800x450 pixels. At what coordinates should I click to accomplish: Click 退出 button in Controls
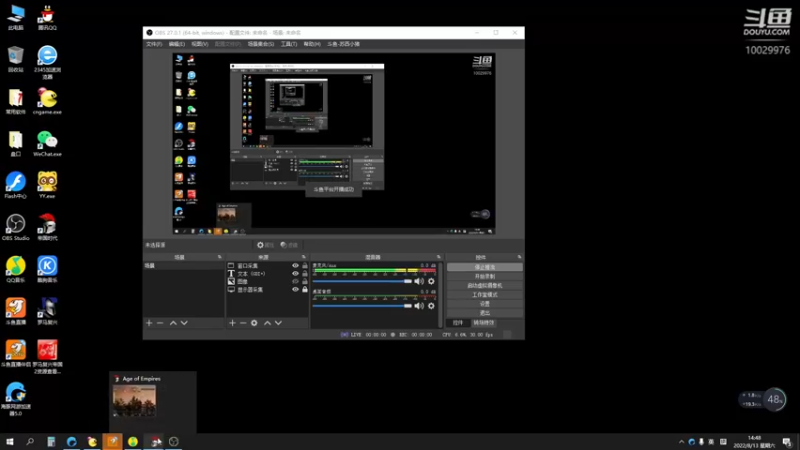[x=485, y=313]
